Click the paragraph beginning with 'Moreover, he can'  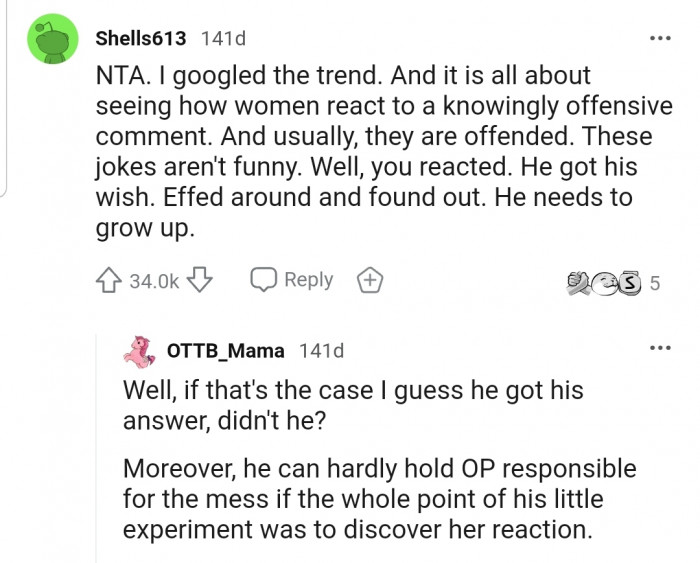[378, 498]
